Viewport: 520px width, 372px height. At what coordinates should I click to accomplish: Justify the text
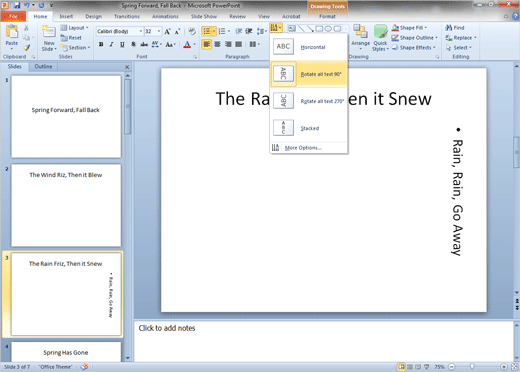tap(239, 44)
